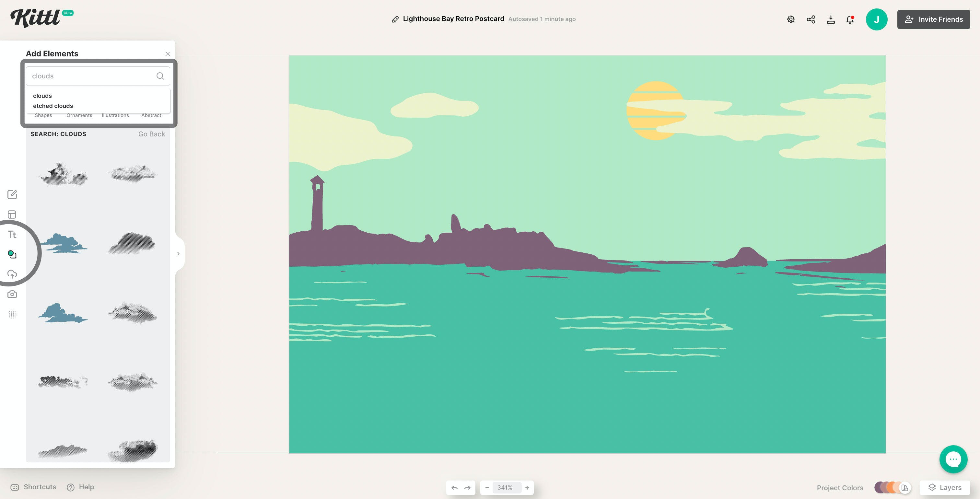Viewport: 980px width, 499px height.
Task: Switch to the Ornaments tab
Action: coord(79,115)
